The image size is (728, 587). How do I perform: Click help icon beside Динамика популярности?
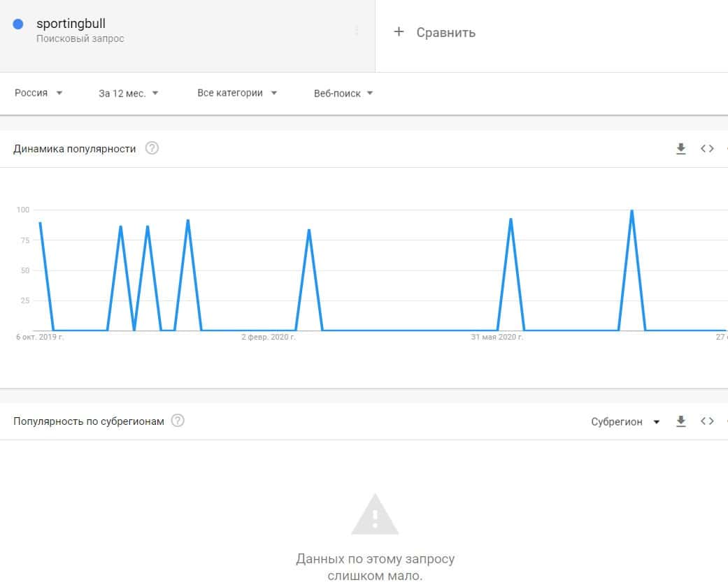[152, 148]
